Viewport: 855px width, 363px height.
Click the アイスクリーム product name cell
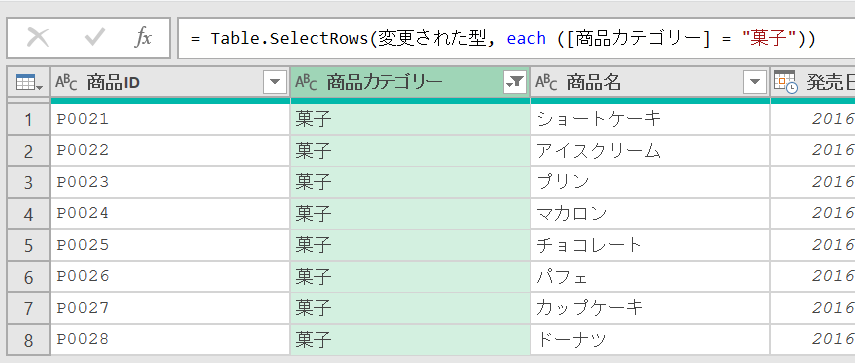[650, 151]
